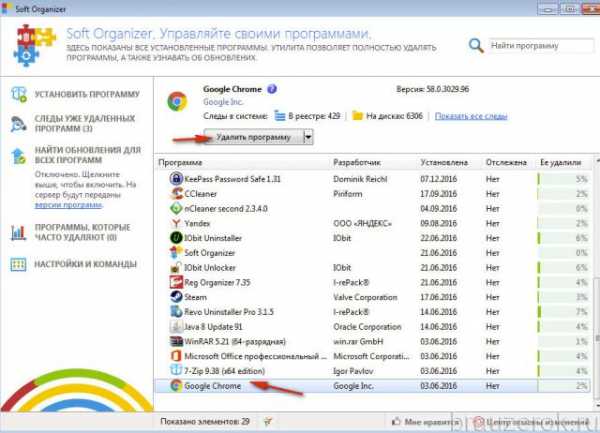600x433 pixels.
Task: Click the removal percentage bar for IObit Unlocker
Action: click(562, 267)
